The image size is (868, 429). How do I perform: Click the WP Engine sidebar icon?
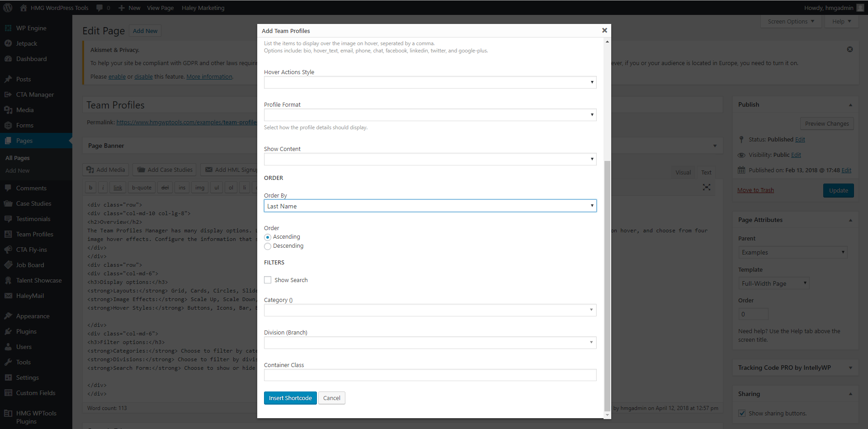(x=8, y=28)
